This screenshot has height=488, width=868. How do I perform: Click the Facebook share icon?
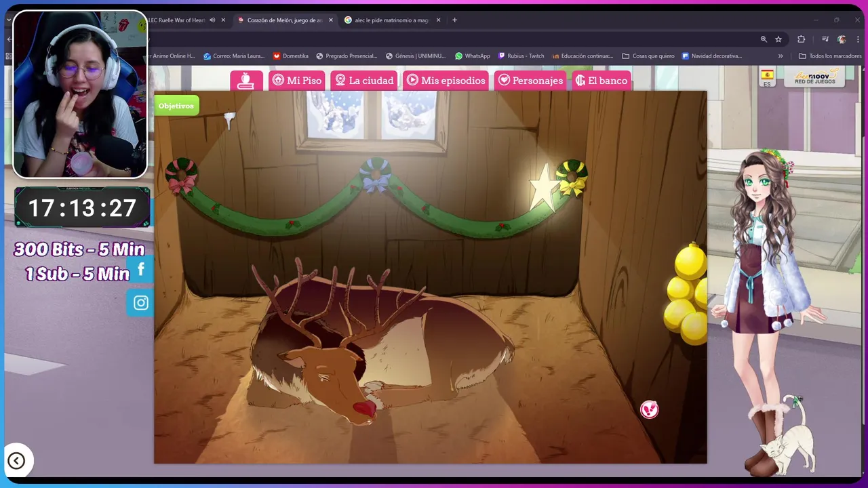click(x=140, y=269)
